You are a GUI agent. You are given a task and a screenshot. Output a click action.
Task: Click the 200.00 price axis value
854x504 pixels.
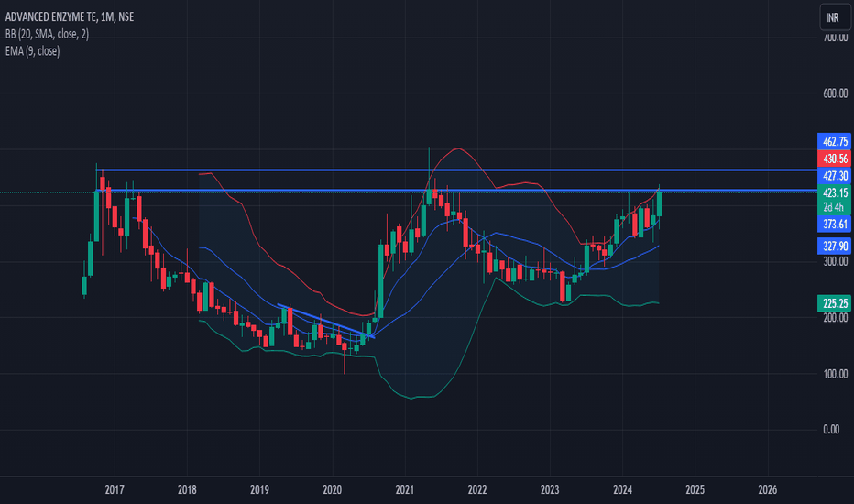(x=835, y=318)
